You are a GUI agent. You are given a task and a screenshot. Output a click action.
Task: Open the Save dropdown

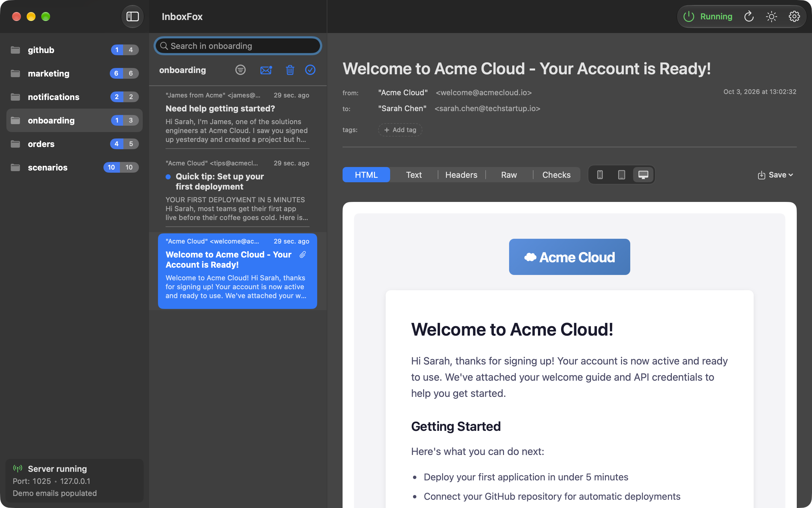pos(775,175)
